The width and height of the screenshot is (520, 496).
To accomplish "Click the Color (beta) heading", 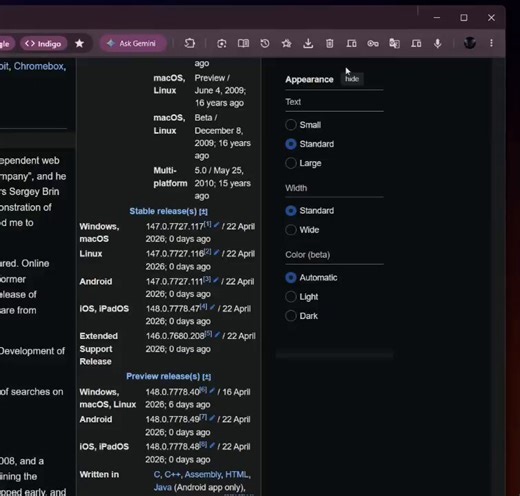I will [x=307, y=255].
